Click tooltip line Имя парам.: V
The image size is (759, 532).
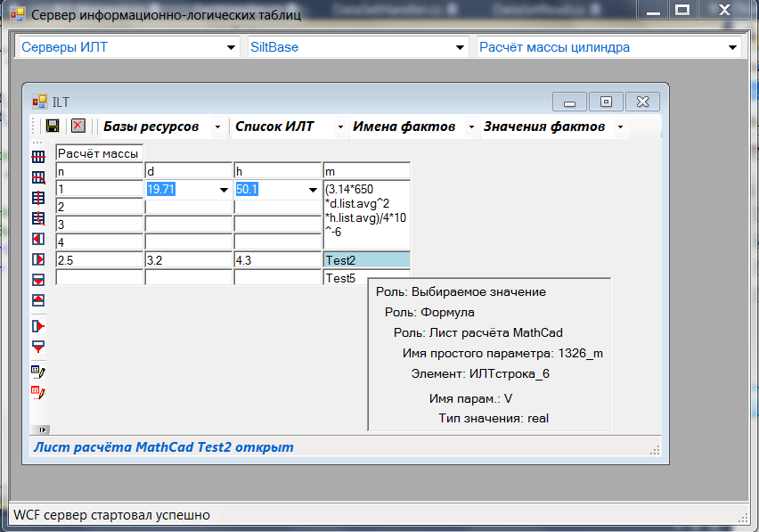[470, 398]
